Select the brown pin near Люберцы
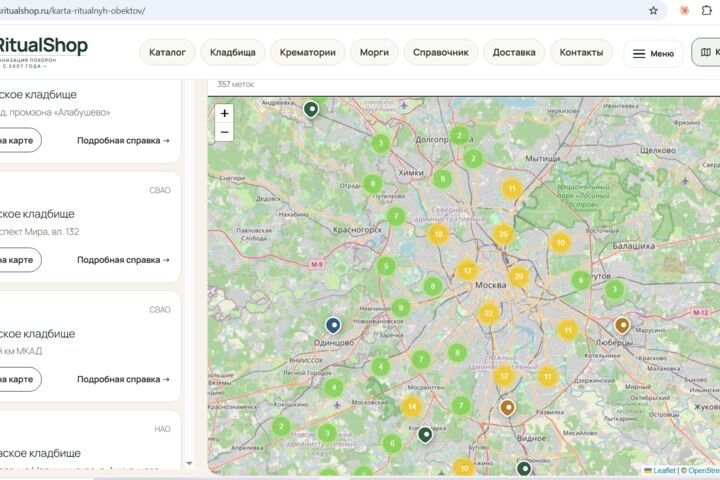Viewport: 720px width, 480px height. (x=622, y=325)
